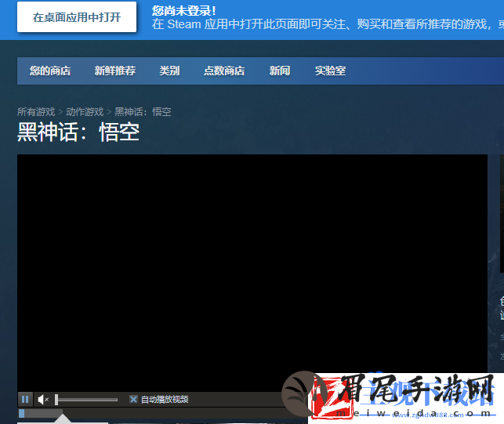
Task: Open the 类别 menu
Action: [170, 71]
